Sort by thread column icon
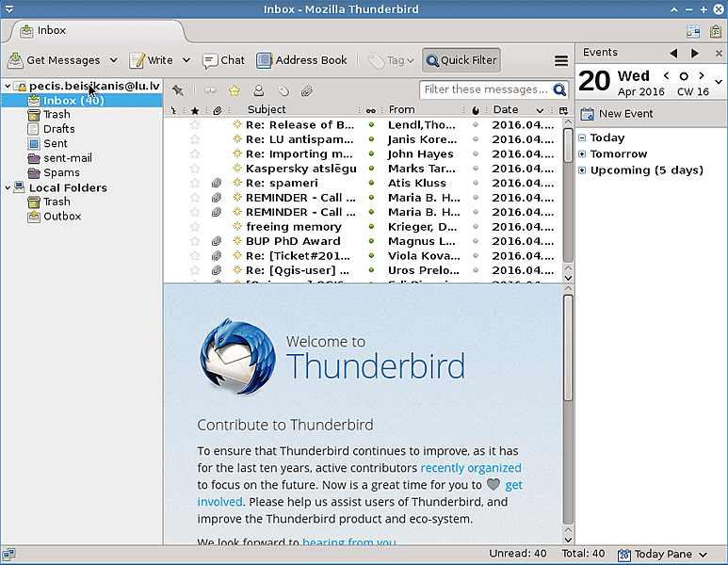This screenshot has height=565, width=728. [x=173, y=110]
